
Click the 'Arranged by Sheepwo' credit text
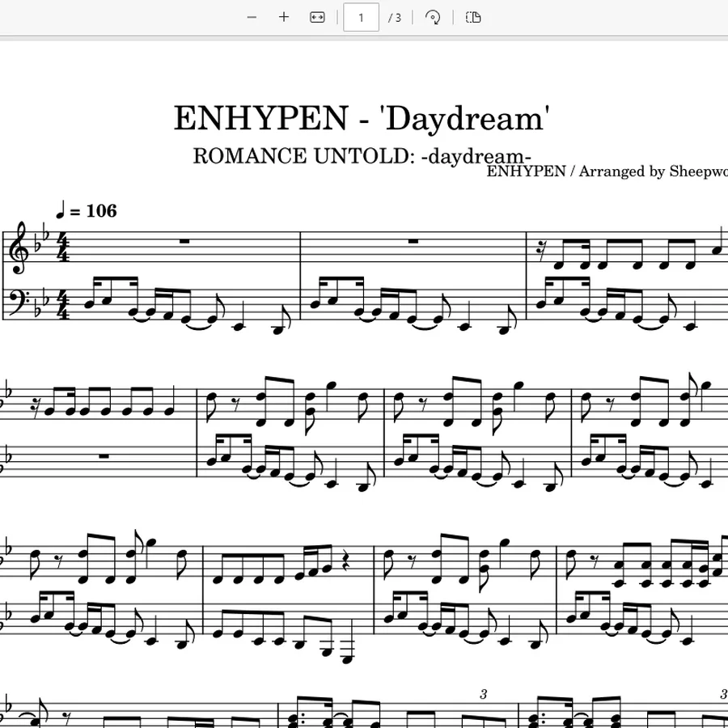coord(653,171)
